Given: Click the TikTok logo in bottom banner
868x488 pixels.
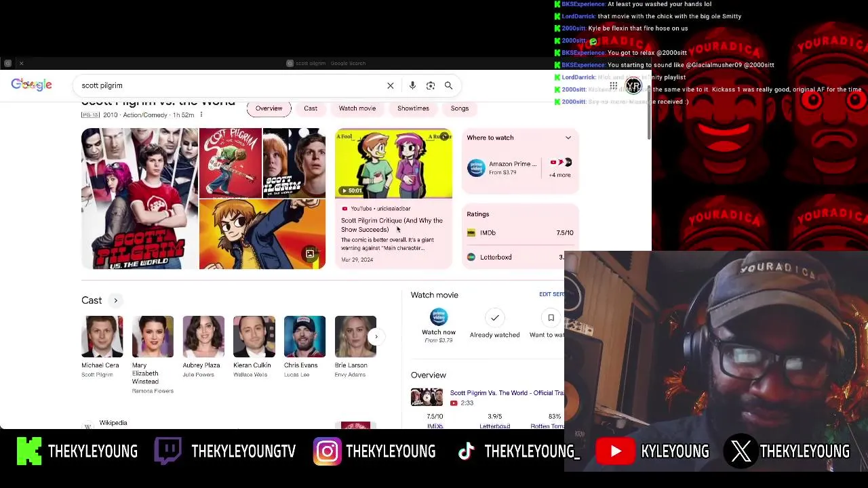Looking at the screenshot, I should pos(466,451).
